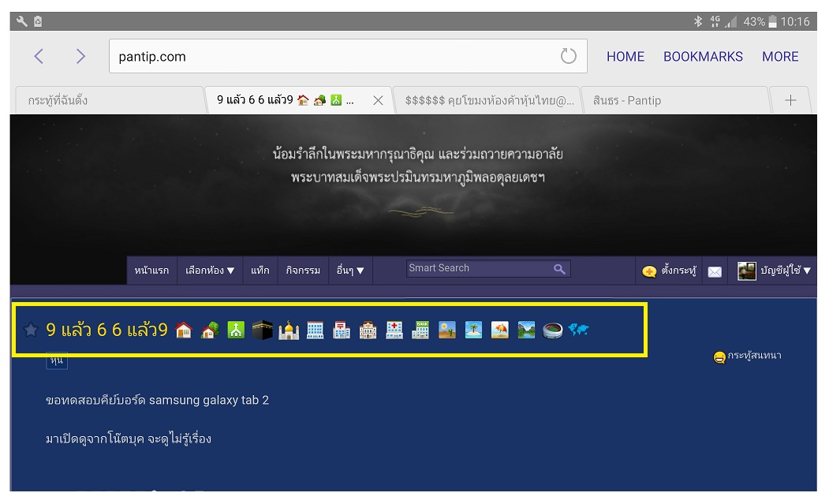Click ตั้งกระทู้ to create a topic
Image resolution: width=829 pixels, height=504 pixels.
(669, 271)
